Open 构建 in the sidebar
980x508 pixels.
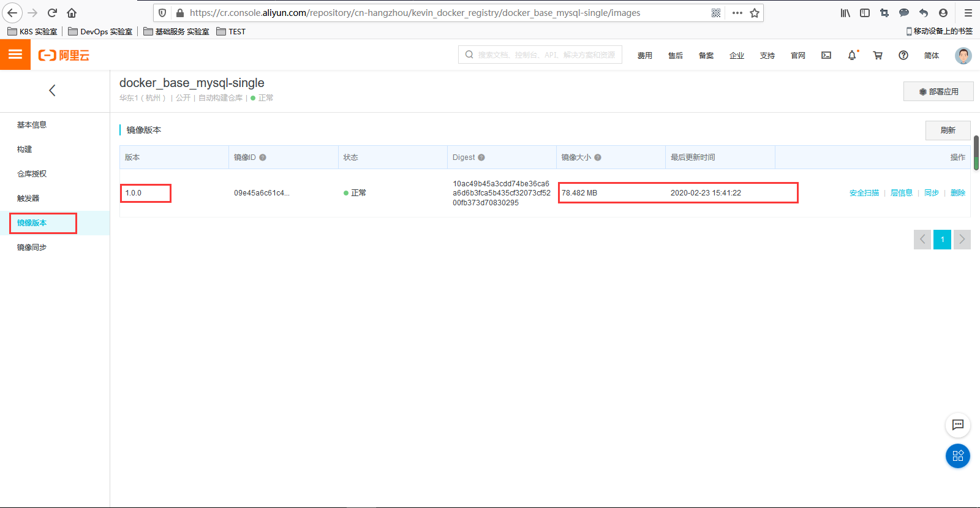pyautogui.click(x=24, y=150)
